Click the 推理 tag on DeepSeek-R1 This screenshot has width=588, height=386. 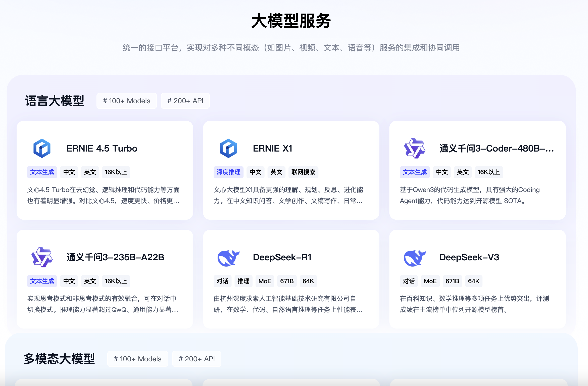pyautogui.click(x=243, y=281)
